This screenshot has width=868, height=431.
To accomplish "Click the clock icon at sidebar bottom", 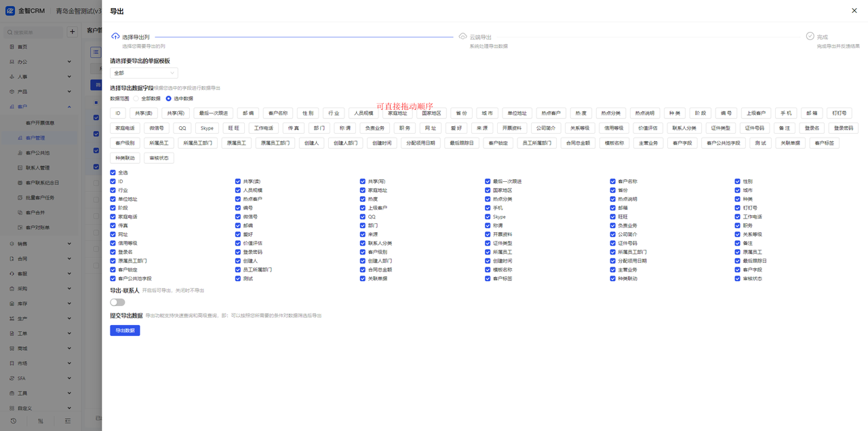I will point(13,421).
